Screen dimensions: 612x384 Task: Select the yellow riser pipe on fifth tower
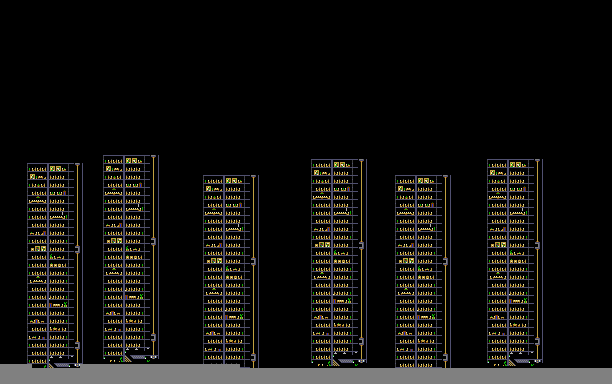[445, 271]
